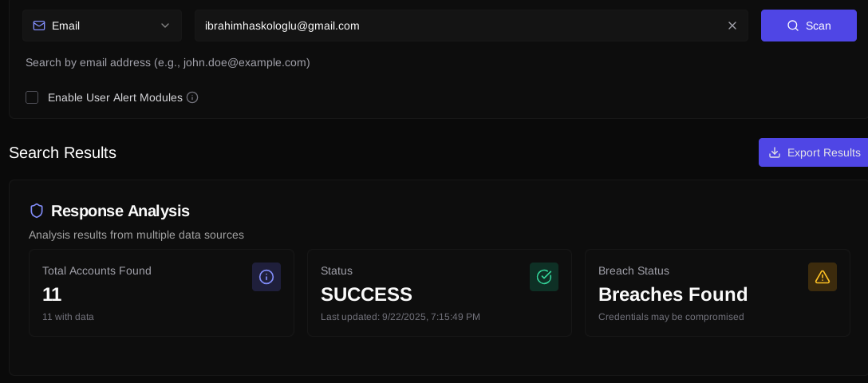Viewport: 868px width, 383px height.
Task: Click the info icon in Total Accounts Found
Action: pos(266,277)
